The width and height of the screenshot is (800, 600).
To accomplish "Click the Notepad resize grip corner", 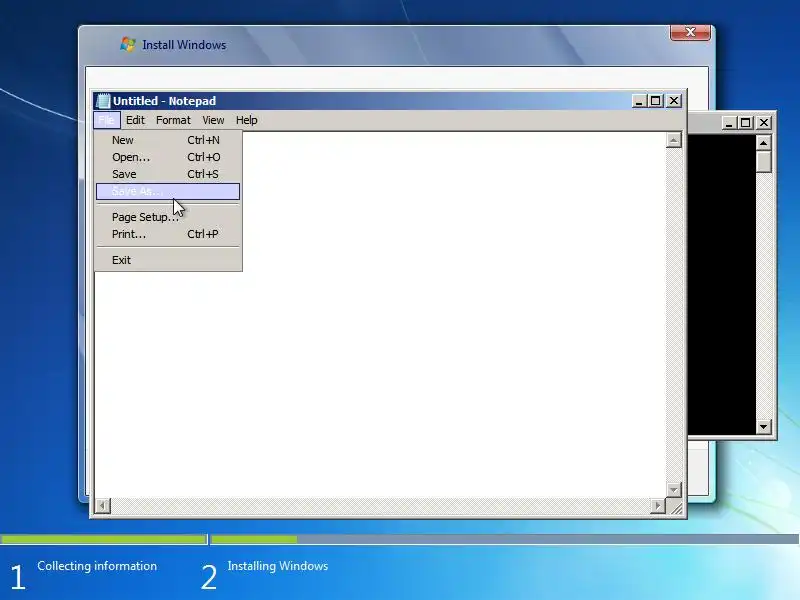I will pos(675,507).
